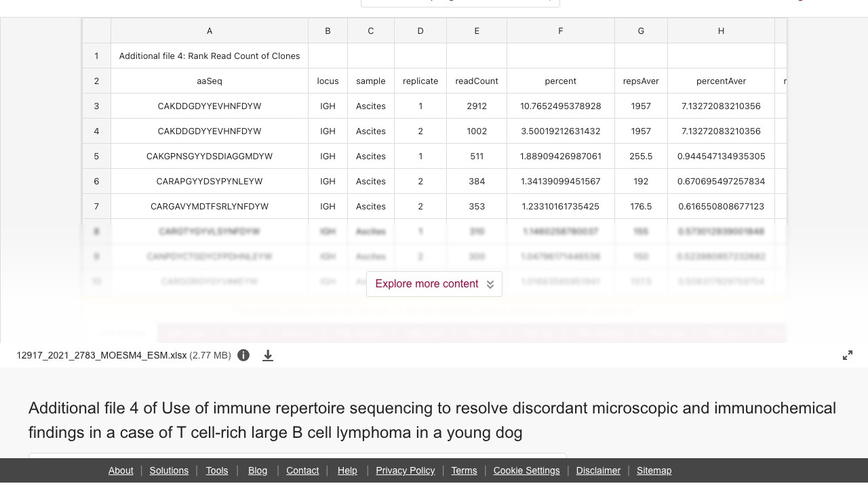Select percentAver cell 0.670695497257834
The height and width of the screenshot is (488, 868).
tap(721, 181)
